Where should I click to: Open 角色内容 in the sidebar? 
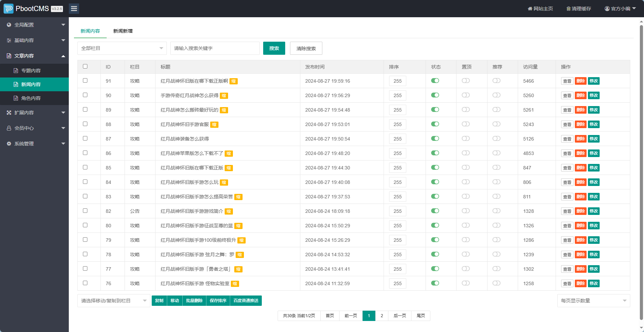click(34, 98)
